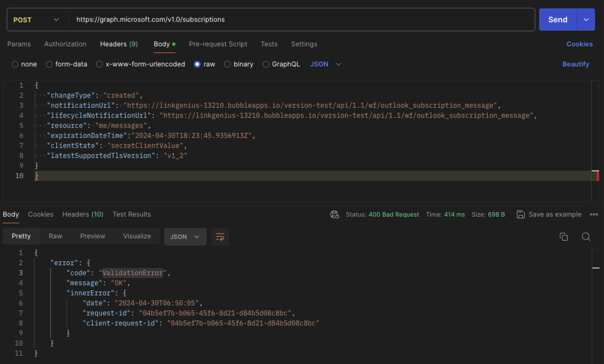Select the Raw response view
604x364 pixels.
55,236
